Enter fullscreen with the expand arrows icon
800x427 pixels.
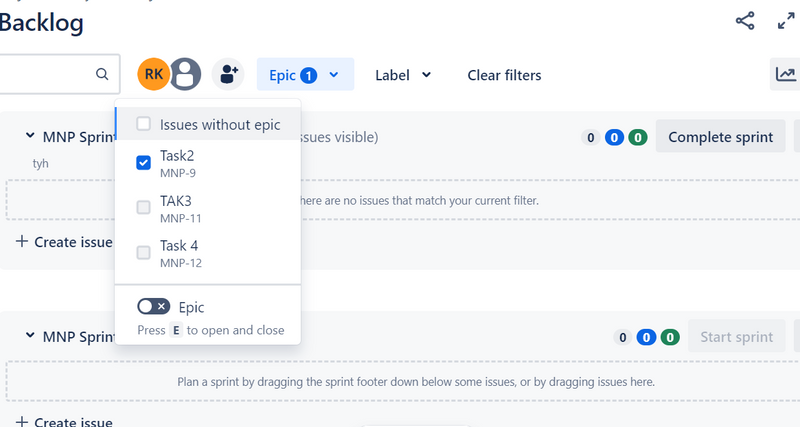point(786,21)
